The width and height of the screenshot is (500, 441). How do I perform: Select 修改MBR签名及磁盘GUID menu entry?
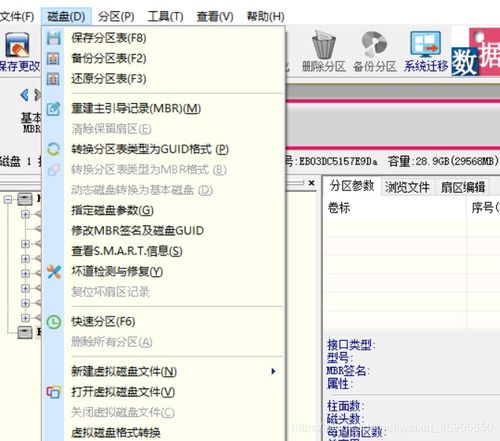163,231
